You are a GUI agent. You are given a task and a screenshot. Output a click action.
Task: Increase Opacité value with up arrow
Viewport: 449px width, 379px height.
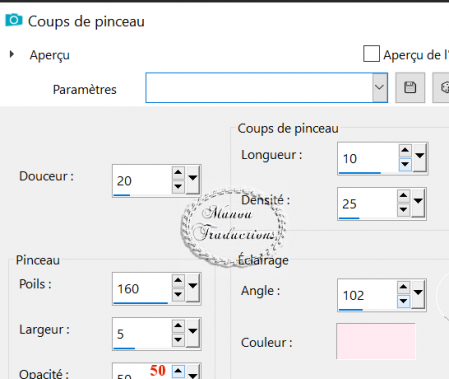click(178, 371)
